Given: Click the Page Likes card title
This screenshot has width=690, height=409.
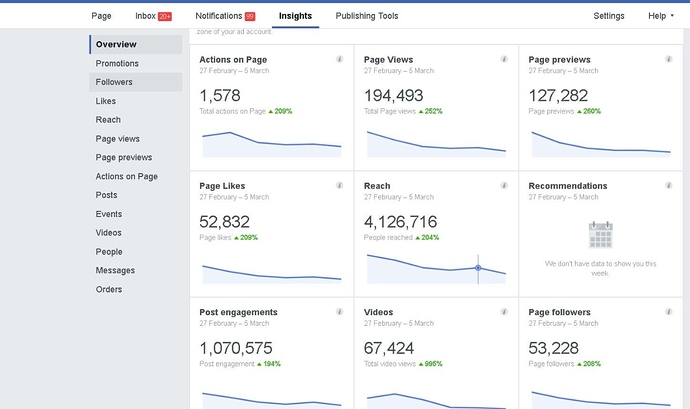Looking at the screenshot, I should click(x=222, y=186).
